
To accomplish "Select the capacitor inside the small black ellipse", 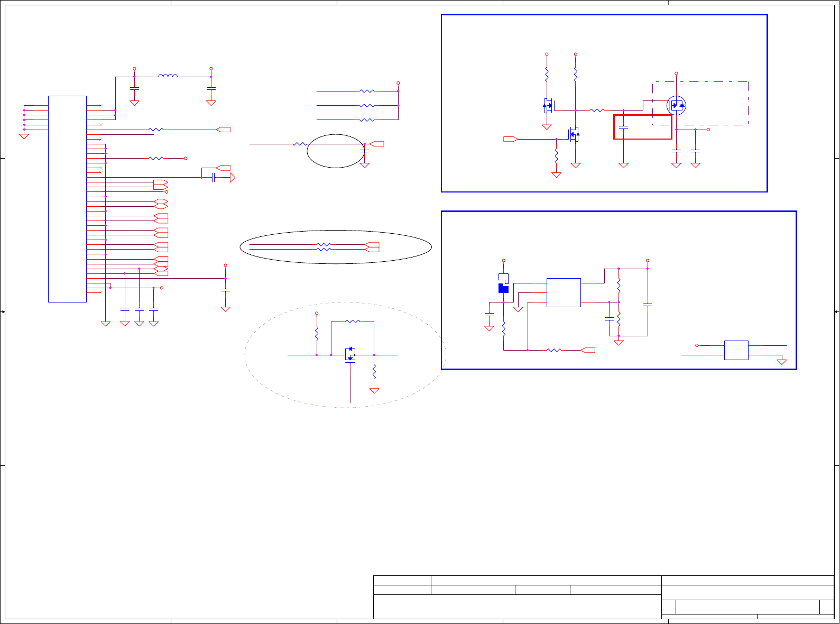I will point(364,151).
